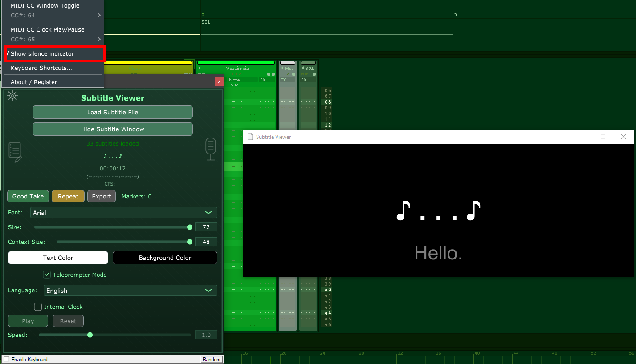The image size is (636, 364).
Task: Adjust the Size slider
Action: click(113, 227)
